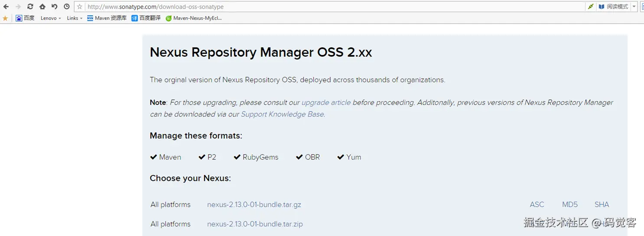Click the green plug icon in address bar
644x236 pixels.
click(590, 7)
